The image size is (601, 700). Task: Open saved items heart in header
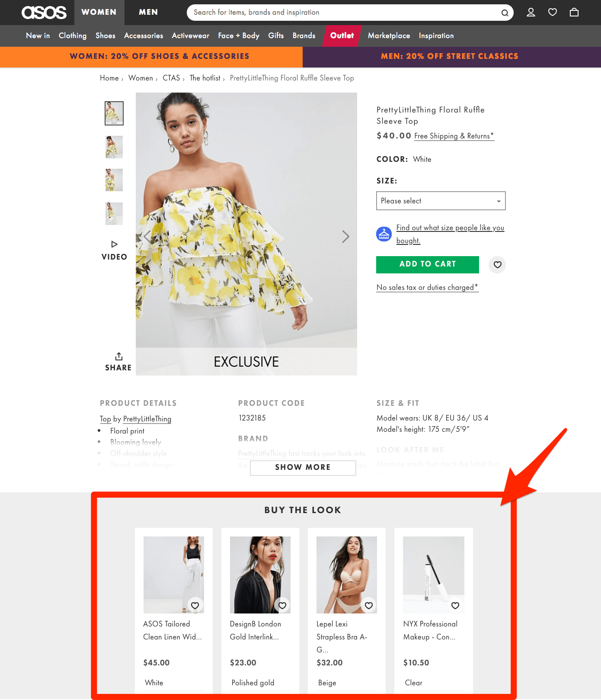553,13
